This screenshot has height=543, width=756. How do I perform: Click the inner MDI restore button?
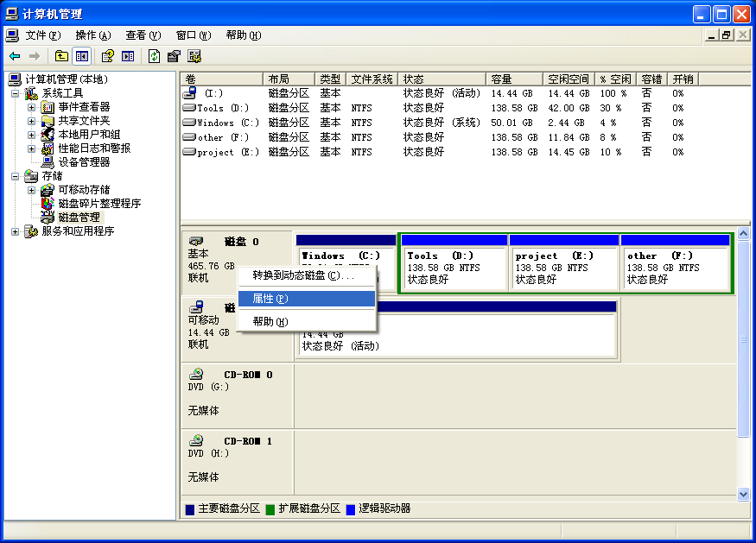pos(726,35)
